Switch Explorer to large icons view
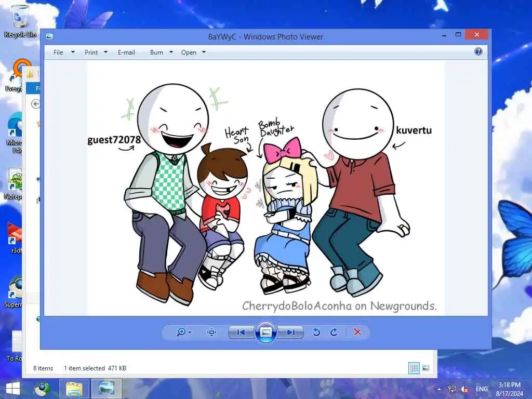532x399 pixels. point(425,368)
